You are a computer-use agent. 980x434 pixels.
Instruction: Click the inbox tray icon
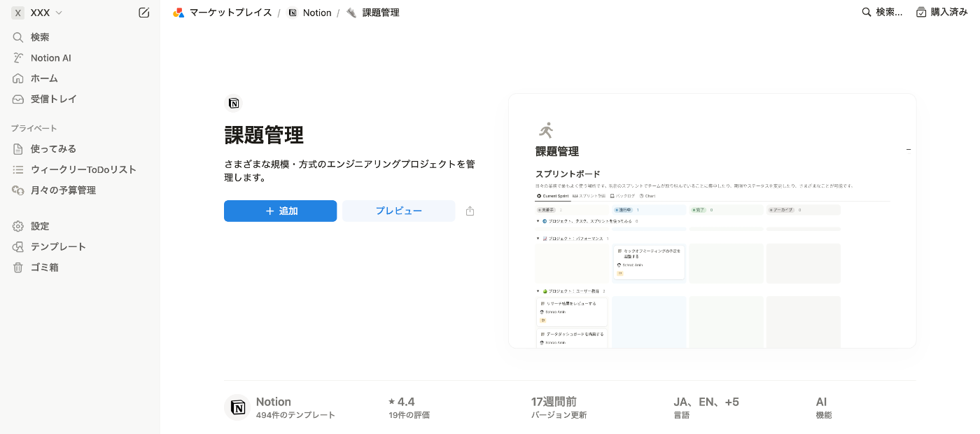18,99
